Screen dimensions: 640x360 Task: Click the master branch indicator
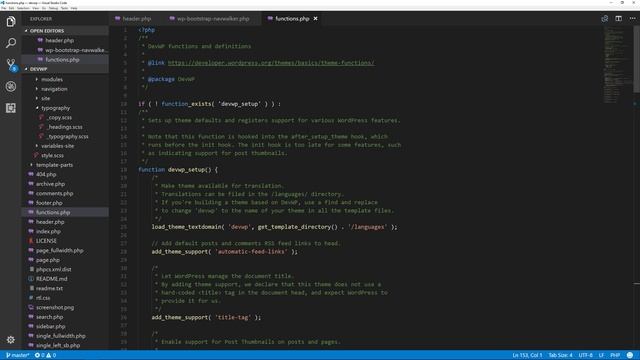tap(18, 355)
